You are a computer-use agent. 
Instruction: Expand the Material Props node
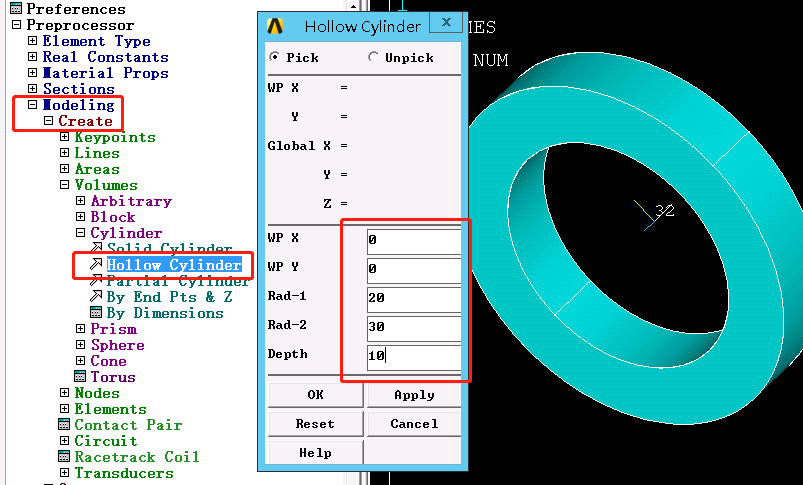pos(32,72)
